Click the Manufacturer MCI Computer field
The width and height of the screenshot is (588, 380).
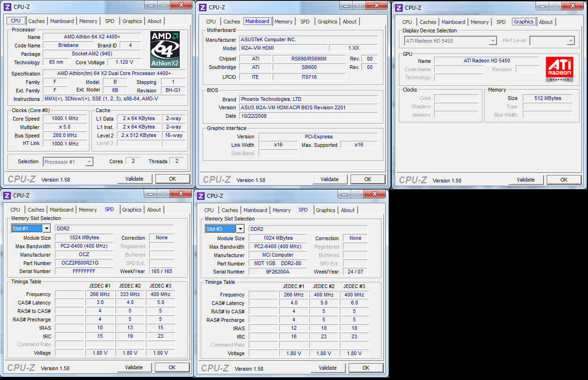click(278, 255)
